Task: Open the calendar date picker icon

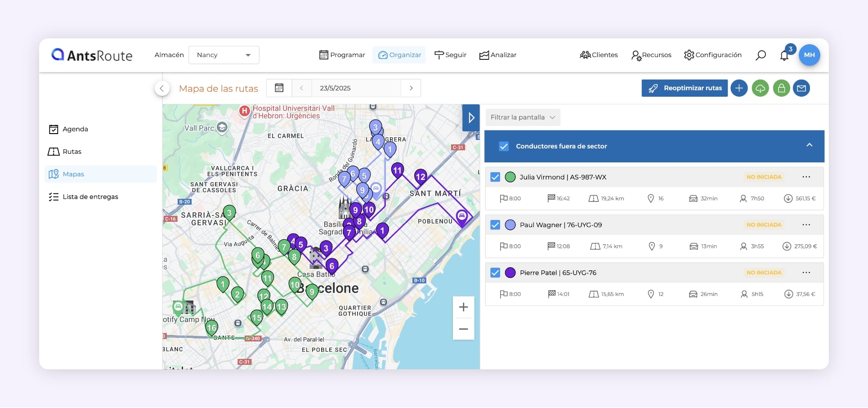Action: click(279, 88)
